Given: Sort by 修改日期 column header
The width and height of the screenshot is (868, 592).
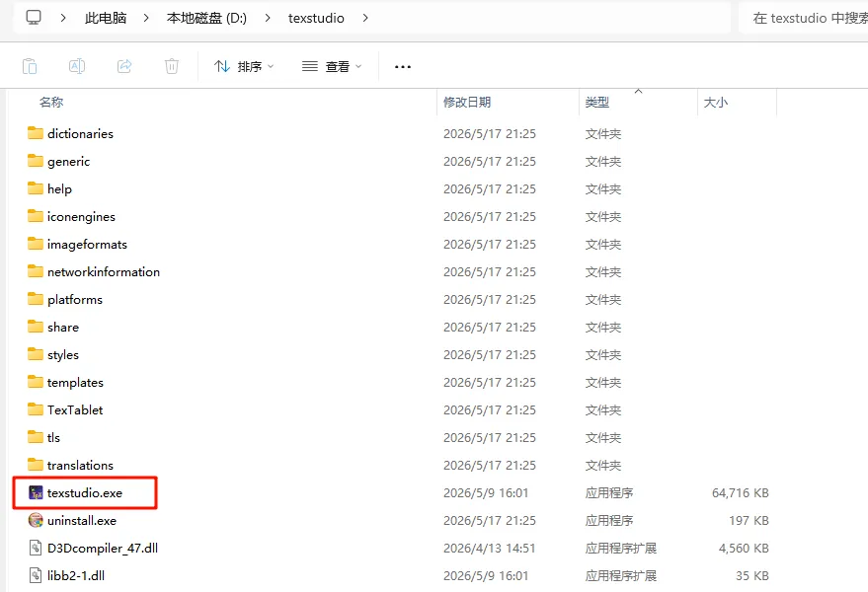Looking at the screenshot, I should point(467,102).
